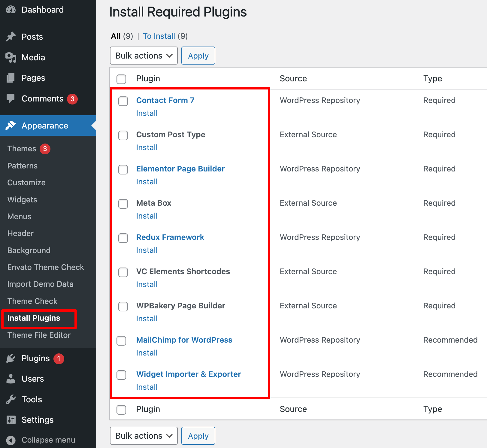Click the Plugins plug icon
The height and width of the screenshot is (448, 487).
click(x=11, y=358)
